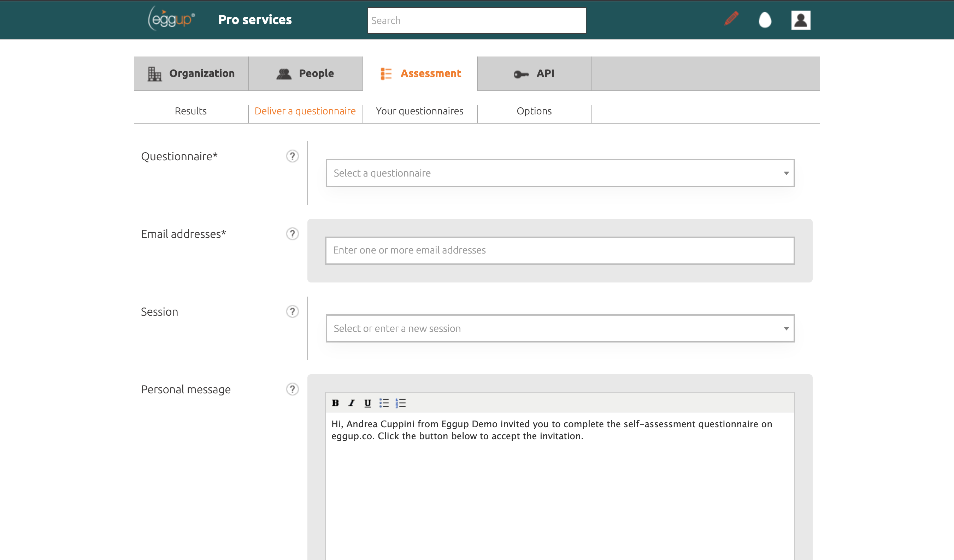Image resolution: width=954 pixels, height=560 pixels.
Task: Click the eggup logo
Action: click(x=171, y=19)
